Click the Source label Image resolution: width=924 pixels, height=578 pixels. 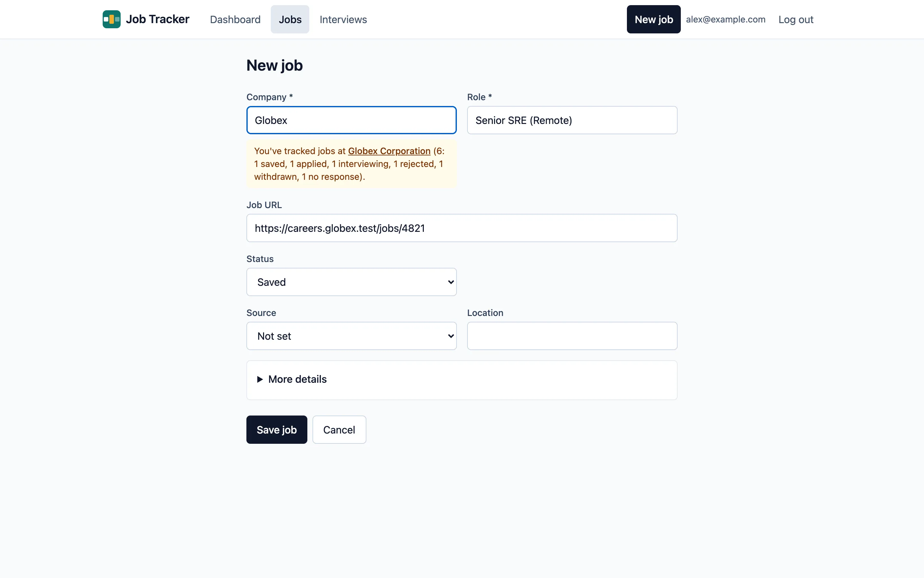(x=261, y=313)
